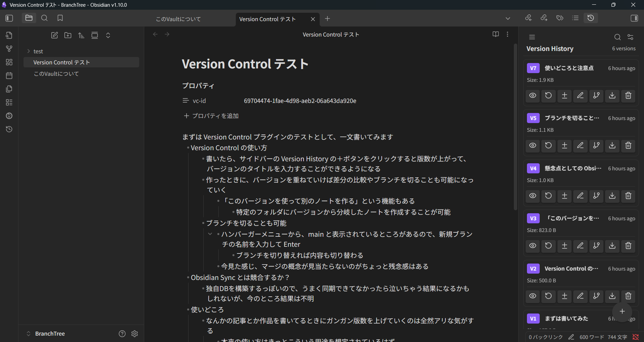Close the Version Control テスト tab
This screenshot has height=342, width=644.
(313, 19)
